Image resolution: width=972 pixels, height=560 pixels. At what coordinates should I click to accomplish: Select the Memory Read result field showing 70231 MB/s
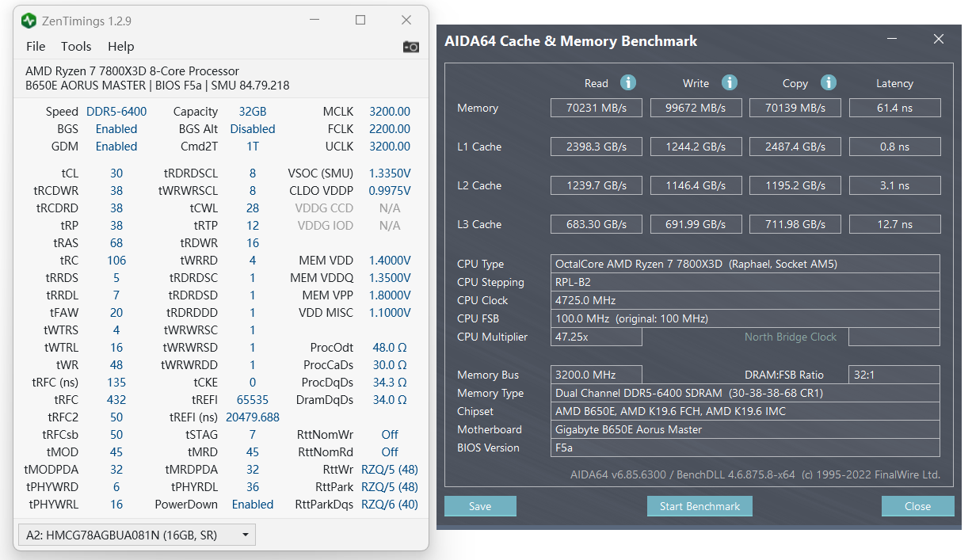pyautogui.click(x=596, y=108)
